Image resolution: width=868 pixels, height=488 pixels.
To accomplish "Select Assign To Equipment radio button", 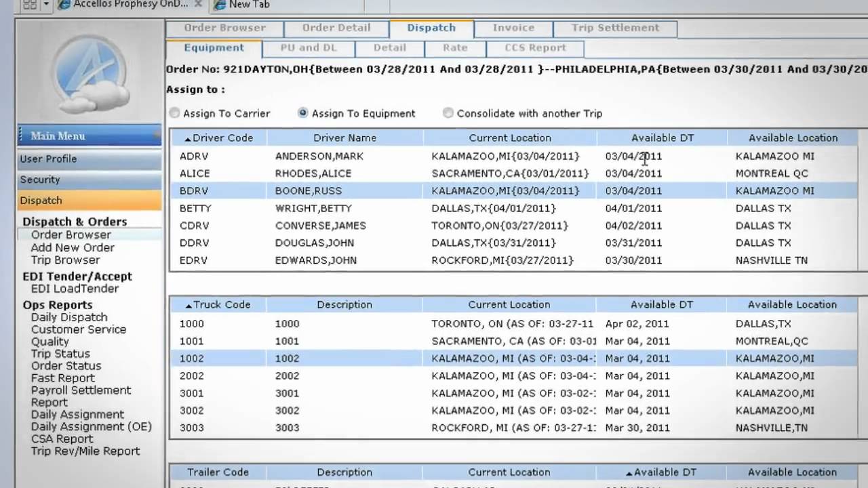I will (x=303, y=113).
